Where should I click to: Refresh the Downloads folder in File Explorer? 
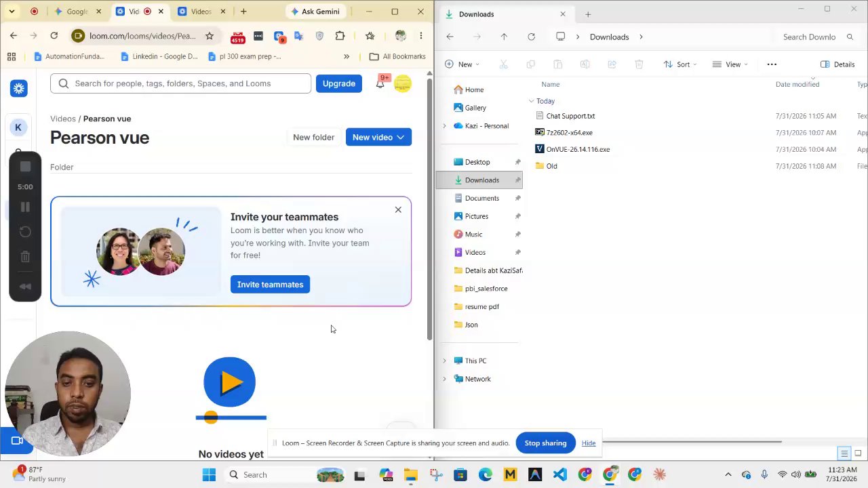tap(531, 37)
